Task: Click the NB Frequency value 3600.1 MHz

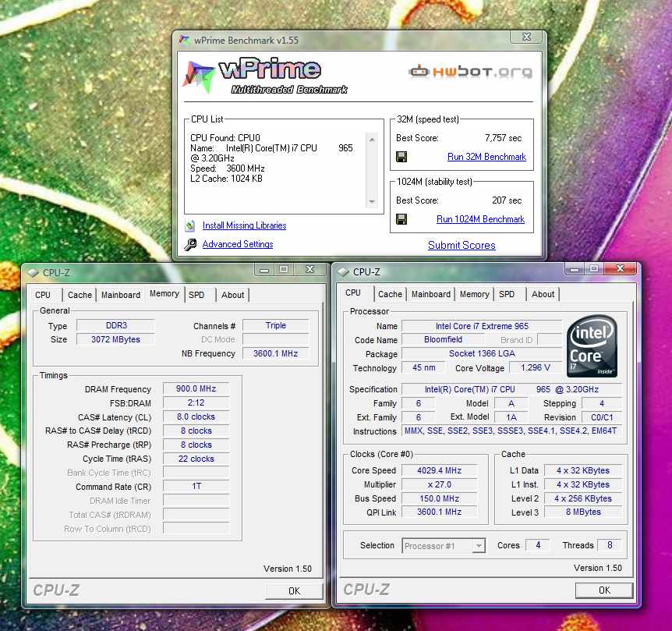Action: [275, 353]
